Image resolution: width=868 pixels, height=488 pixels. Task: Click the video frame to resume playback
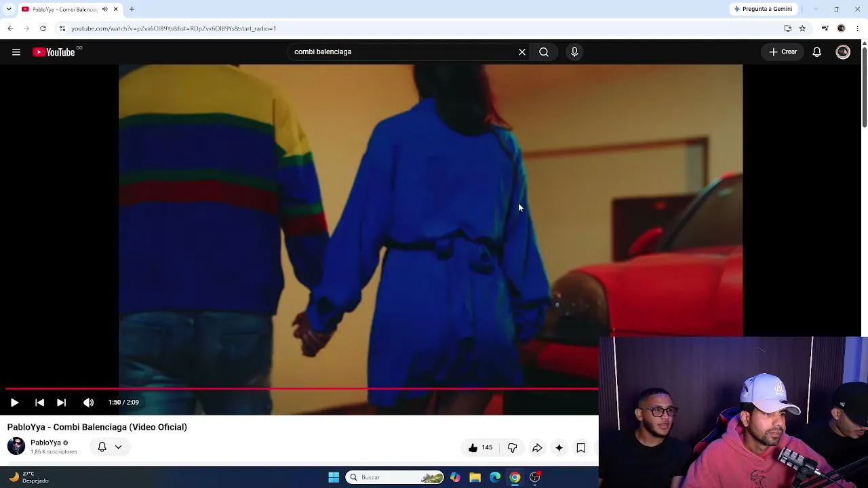tap(431, 227)
